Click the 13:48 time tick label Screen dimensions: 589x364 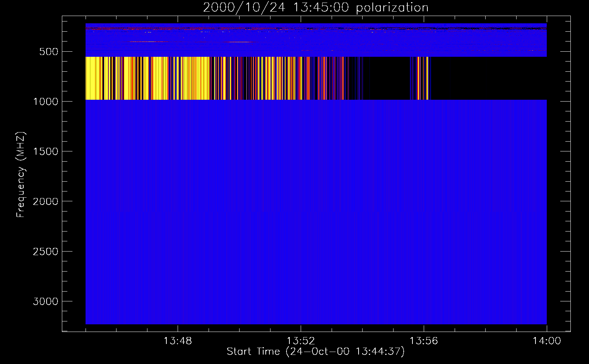[178, 341]
